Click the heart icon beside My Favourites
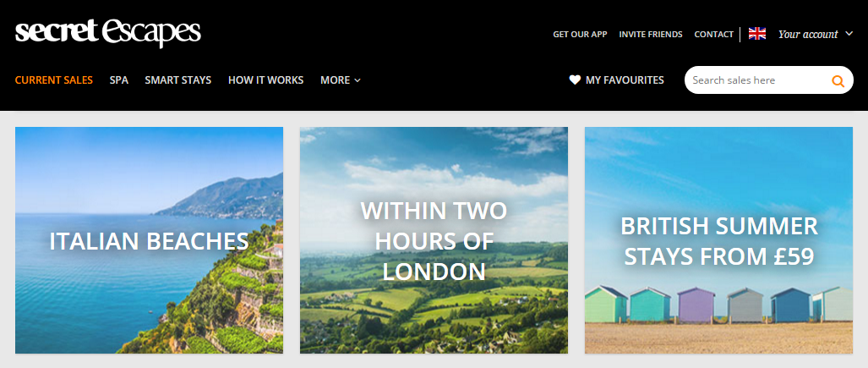Viewport: 868px width, 368px height. (575, 80)
